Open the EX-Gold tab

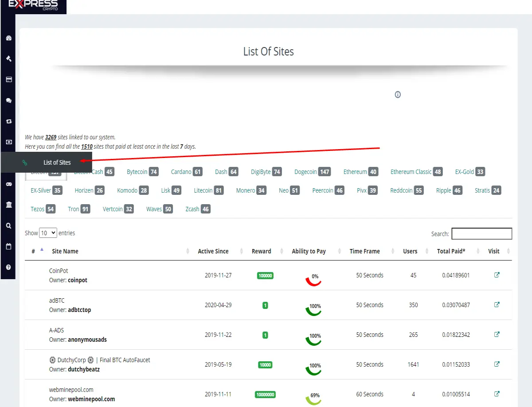470,172
